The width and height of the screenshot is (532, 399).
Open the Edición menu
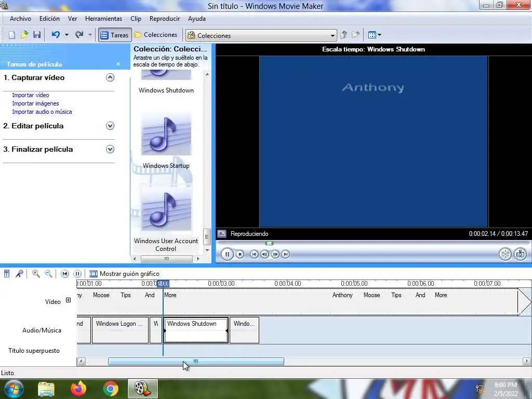tap(49, 19)
